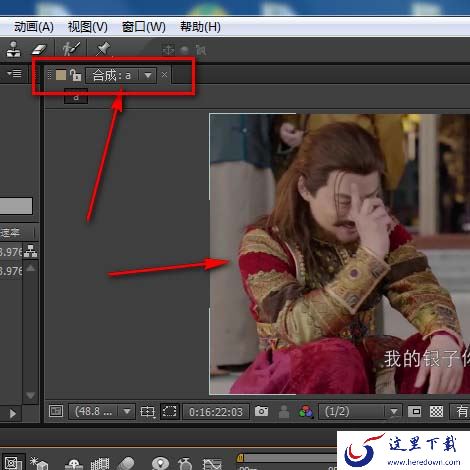Open the RGB channel display icon
Image resolution: width=470 pixels, height=470 pixels.
306,412
